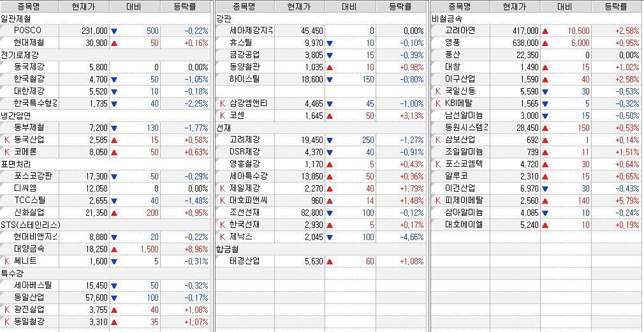The image size is (644, 332).
Task: Click 신화실업 stock name
Action: pos(29,213)
